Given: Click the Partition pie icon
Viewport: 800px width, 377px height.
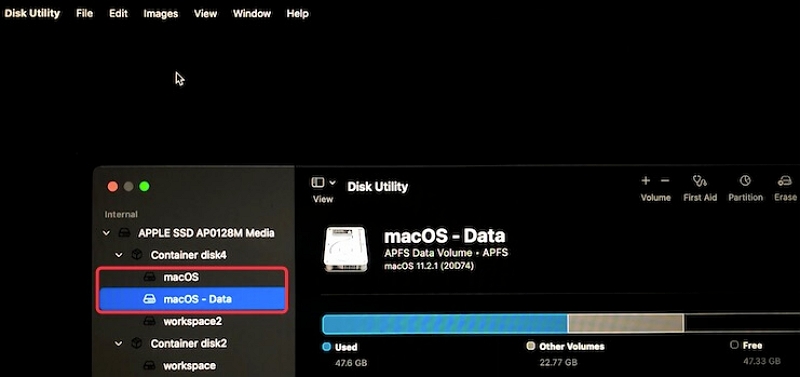Looking at the screenshot, I should click(745, 181).
